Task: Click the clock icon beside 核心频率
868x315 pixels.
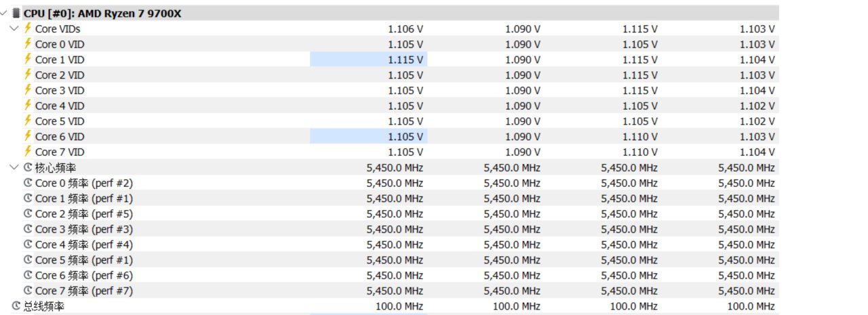Action: 28,167
